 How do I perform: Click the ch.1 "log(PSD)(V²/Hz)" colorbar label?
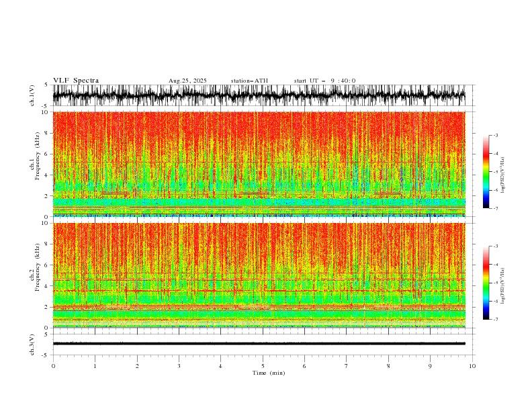(x=503, y=175)
